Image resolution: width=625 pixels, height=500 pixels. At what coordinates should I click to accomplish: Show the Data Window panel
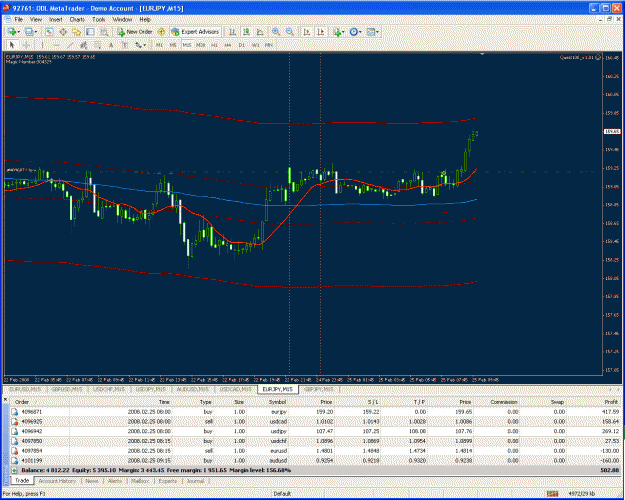(63, 32)
